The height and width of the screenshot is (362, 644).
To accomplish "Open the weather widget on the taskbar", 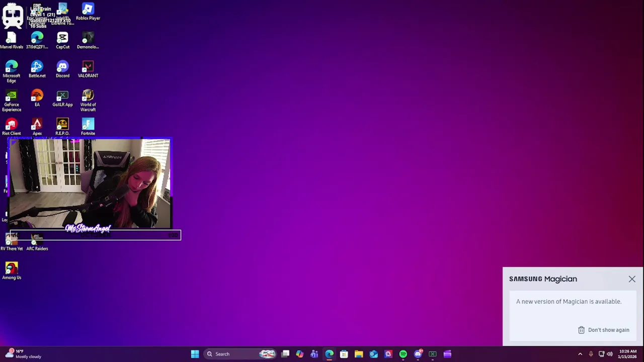I will pyautogui.click(x=23, y=354).
